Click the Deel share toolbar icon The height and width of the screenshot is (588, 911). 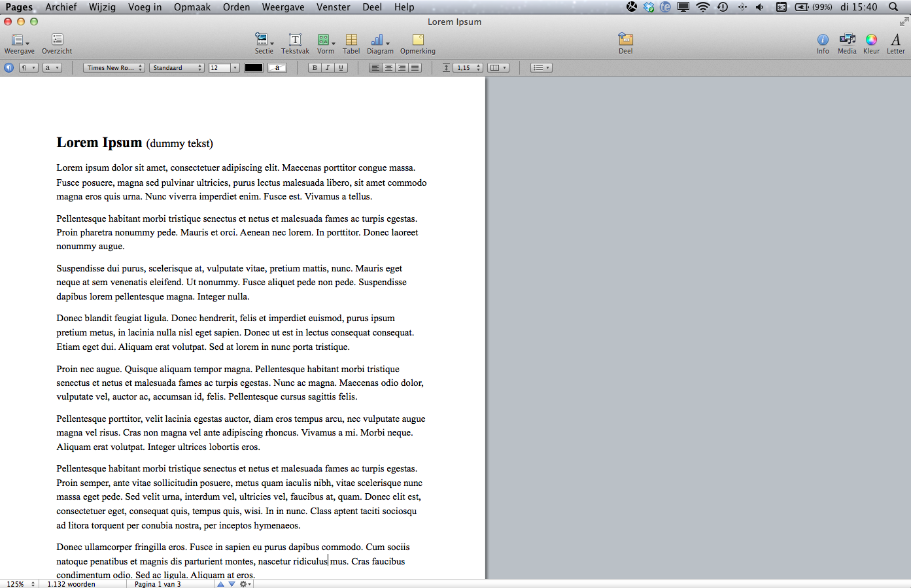click(x=626, y=44)
